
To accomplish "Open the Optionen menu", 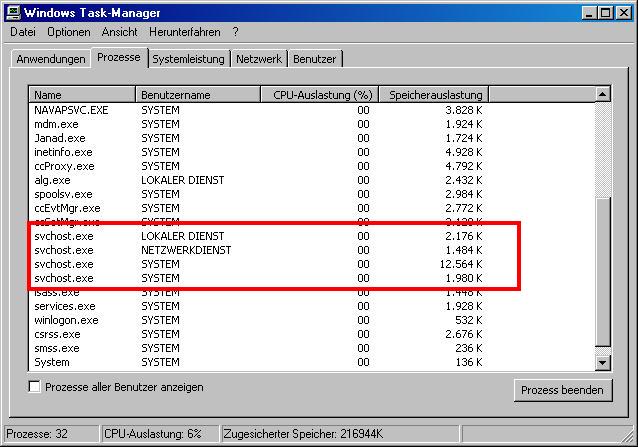I will (69, 32).
